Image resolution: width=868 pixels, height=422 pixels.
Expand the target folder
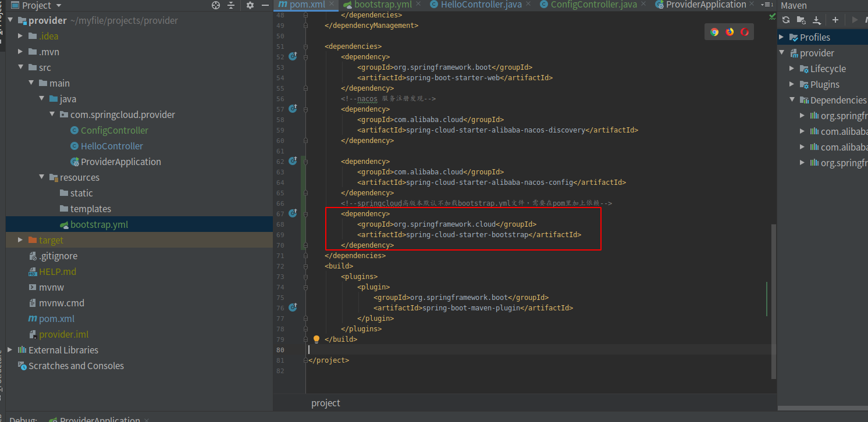tap(21, 240)
